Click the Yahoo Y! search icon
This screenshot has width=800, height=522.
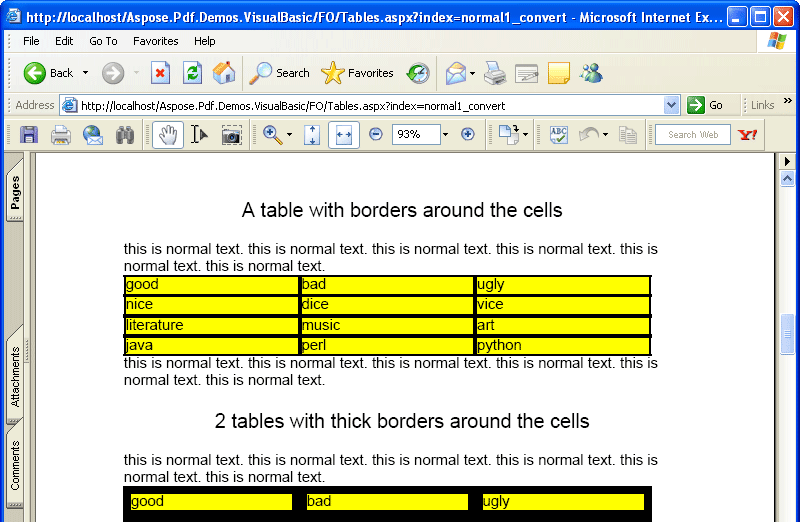(x=747, y=135)
